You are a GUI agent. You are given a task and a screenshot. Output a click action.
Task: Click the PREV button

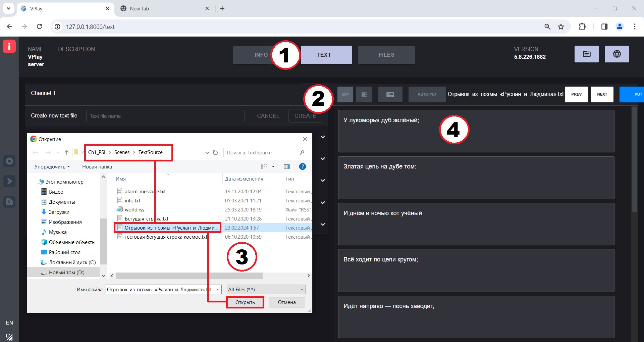[x=577, y=94]
